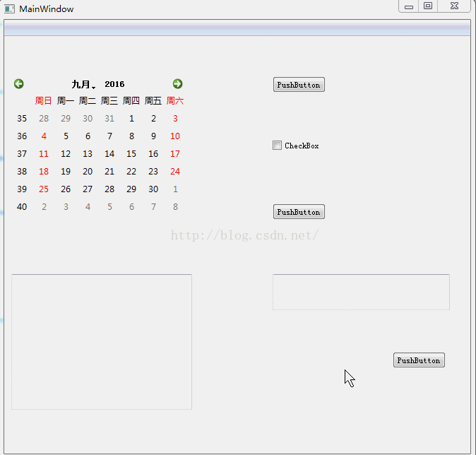Select September 9 in the calendar

coord(153,136)
